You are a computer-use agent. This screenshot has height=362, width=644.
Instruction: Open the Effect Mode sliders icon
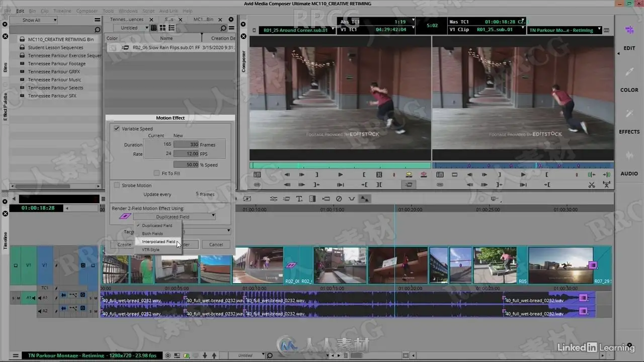(x=273, y=199)
